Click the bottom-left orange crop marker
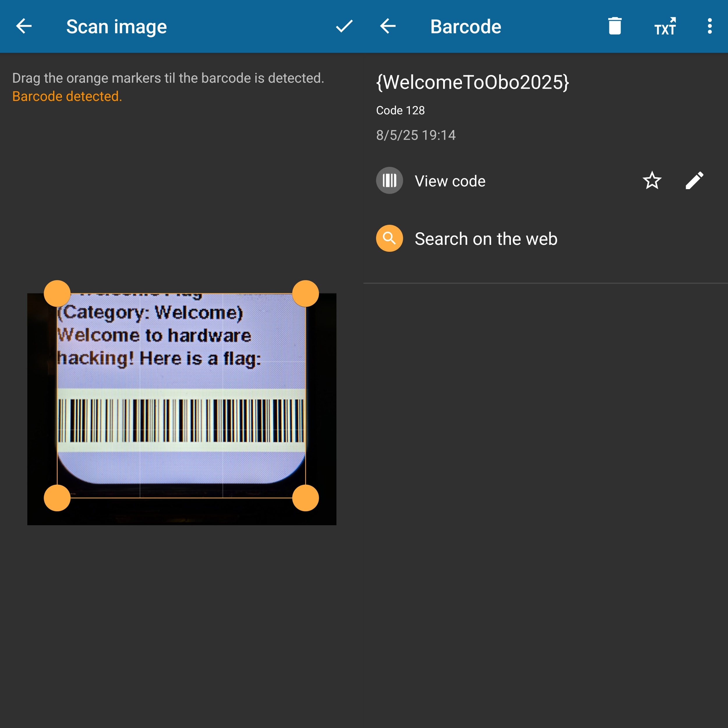Viewport: 728px width, 728px height. point(57,498)
